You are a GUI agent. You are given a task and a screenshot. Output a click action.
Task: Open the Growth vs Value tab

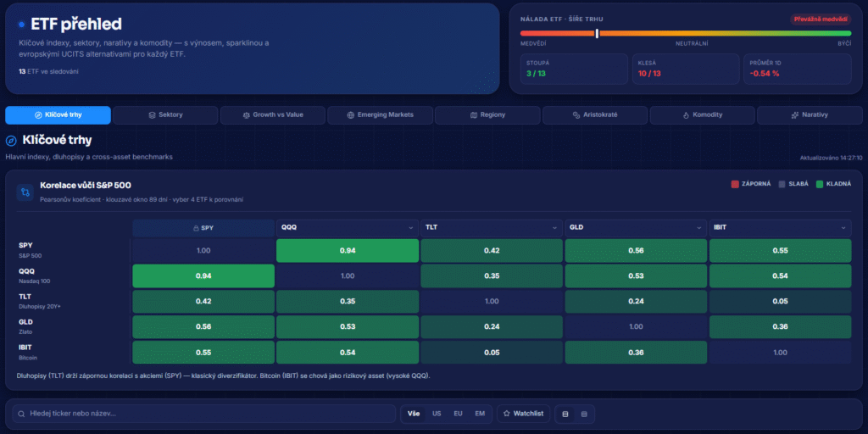[x=273, y=115]
